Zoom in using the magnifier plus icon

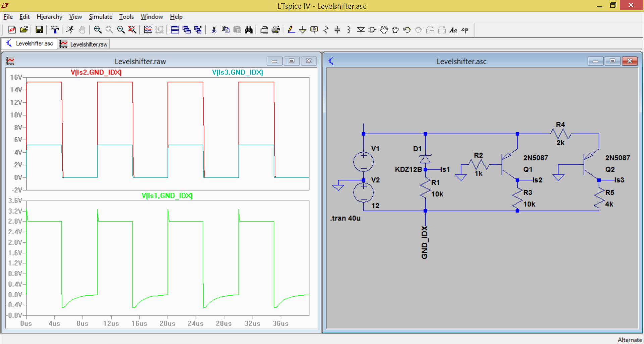pyautogui.click(x=98, y=30)
